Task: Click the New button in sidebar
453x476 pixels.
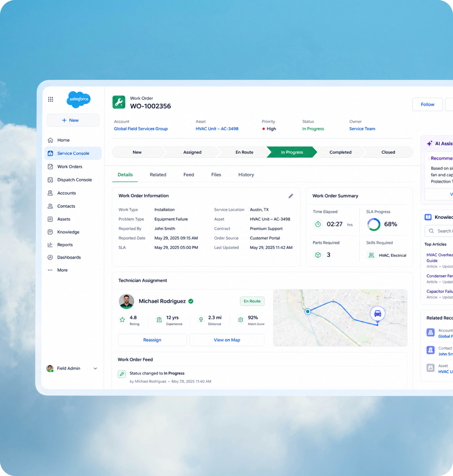Action: tap(73, 120)
